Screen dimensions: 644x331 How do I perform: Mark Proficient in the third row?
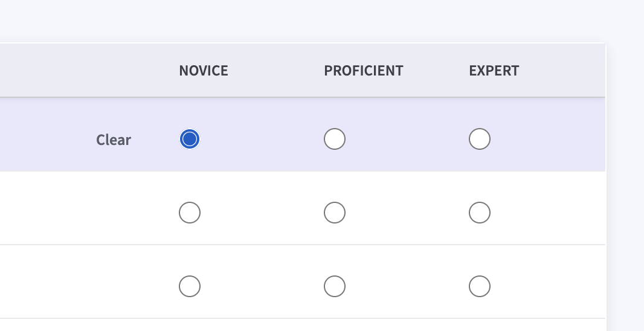[335, 286]
